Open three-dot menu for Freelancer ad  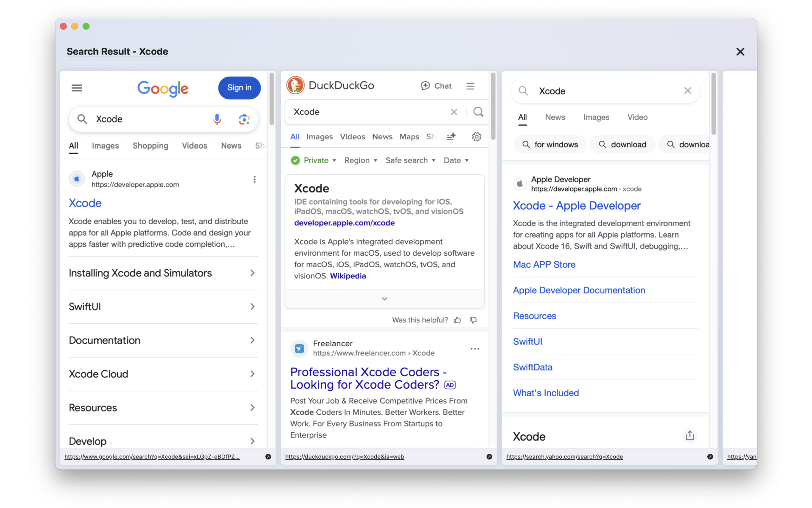pos(475,349)
